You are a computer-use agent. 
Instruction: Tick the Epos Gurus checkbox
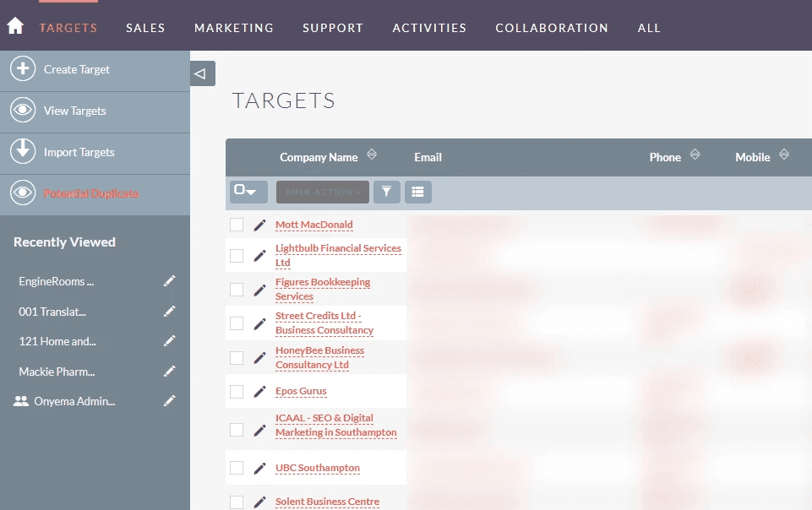click(x=237, y=392)
